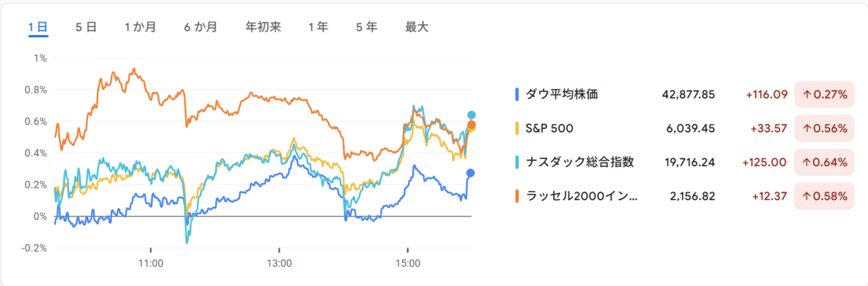
Task: Show the 最大 time range
Action: pos(417,27)
